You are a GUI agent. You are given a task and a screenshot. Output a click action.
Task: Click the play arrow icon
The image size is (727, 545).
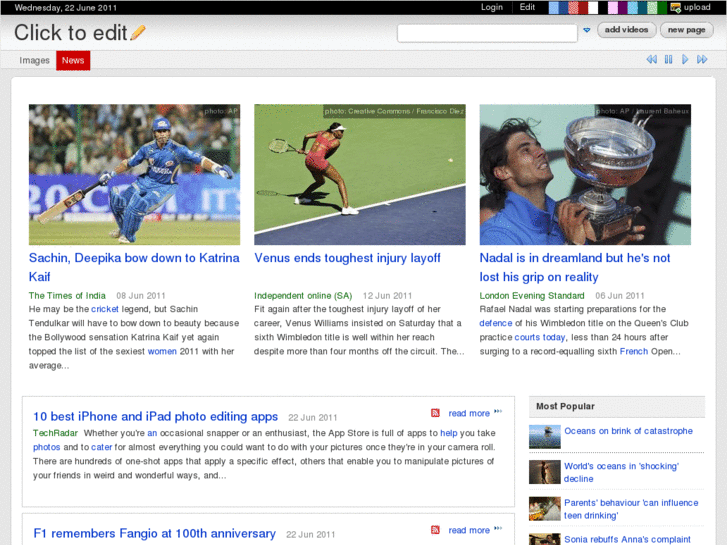tap(685, 59)
